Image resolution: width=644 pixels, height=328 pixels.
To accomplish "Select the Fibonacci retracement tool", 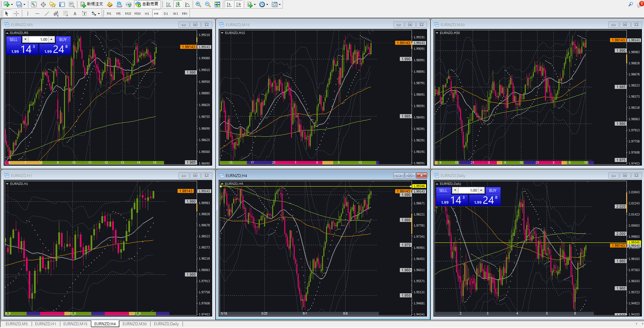I will [x=65, y=13].
